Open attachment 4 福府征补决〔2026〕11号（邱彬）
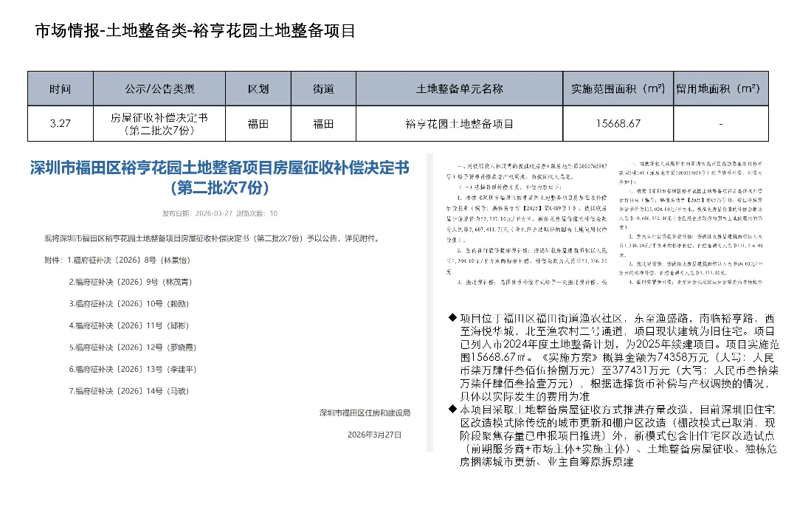Image resolution: width=797 pixels, height=532 pixels. click(x=129, y=325)
